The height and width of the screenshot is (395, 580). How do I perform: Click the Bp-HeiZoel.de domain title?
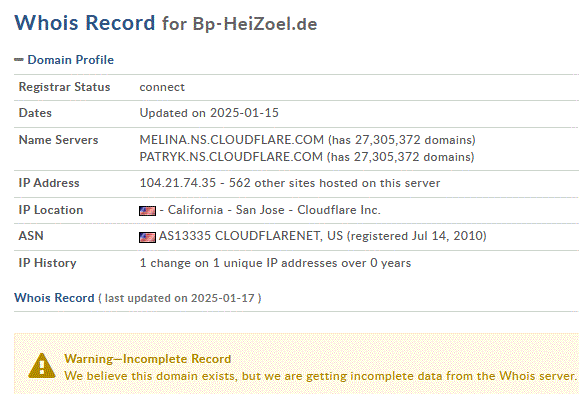(255, 24)
